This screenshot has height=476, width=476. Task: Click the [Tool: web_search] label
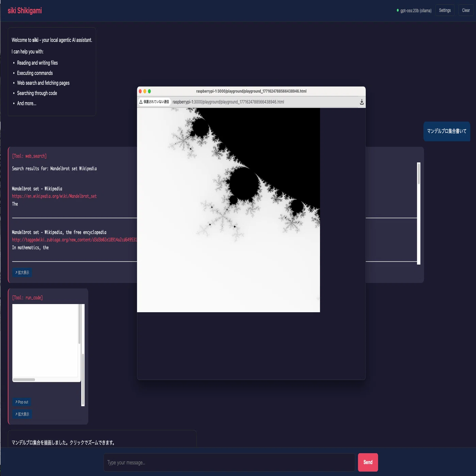[x=29, y=156]
